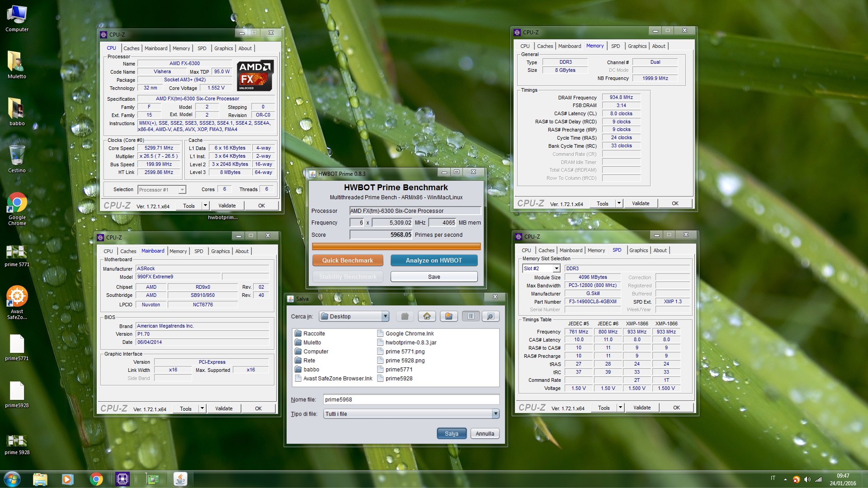Click IT language indicator in taskbar
Image resolution: width=868 pixels, height=488 pixels.
(773, 478)
